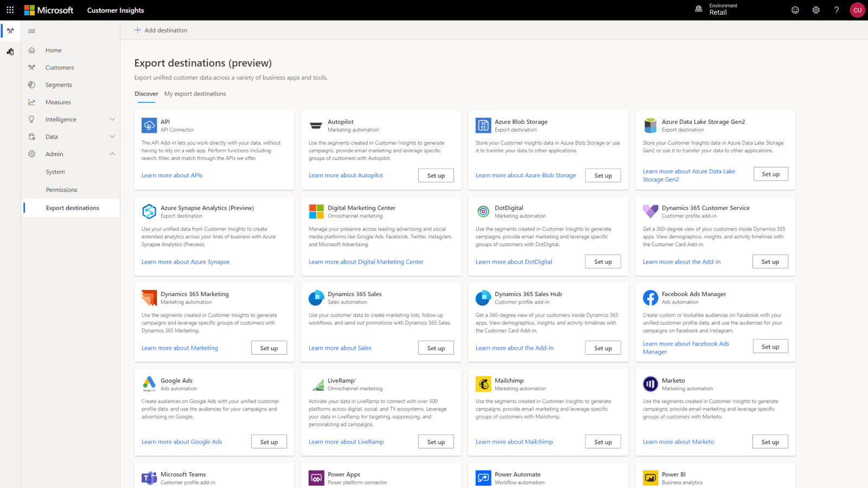
Task: Click the LiveRamp logo icon
Action: [x=318, y=385]
